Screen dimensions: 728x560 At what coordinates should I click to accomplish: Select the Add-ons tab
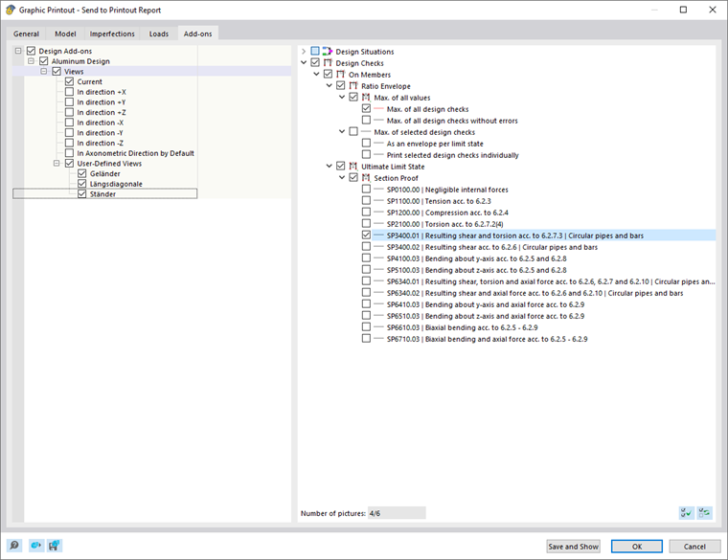197,34
